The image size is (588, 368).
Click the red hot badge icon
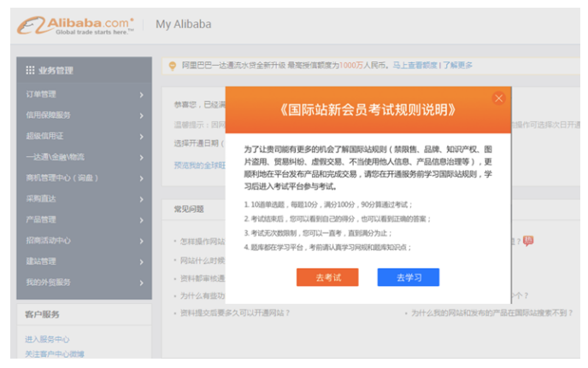[x=528, y=241]
